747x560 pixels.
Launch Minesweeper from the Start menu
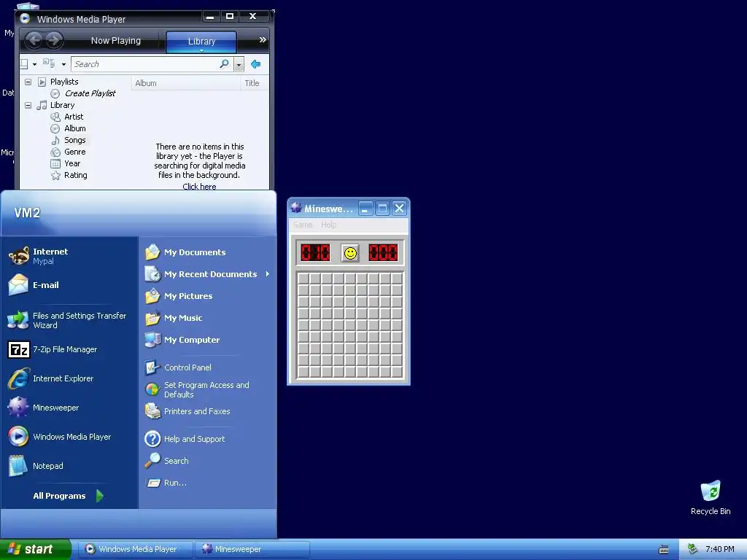tap(69, 408)
